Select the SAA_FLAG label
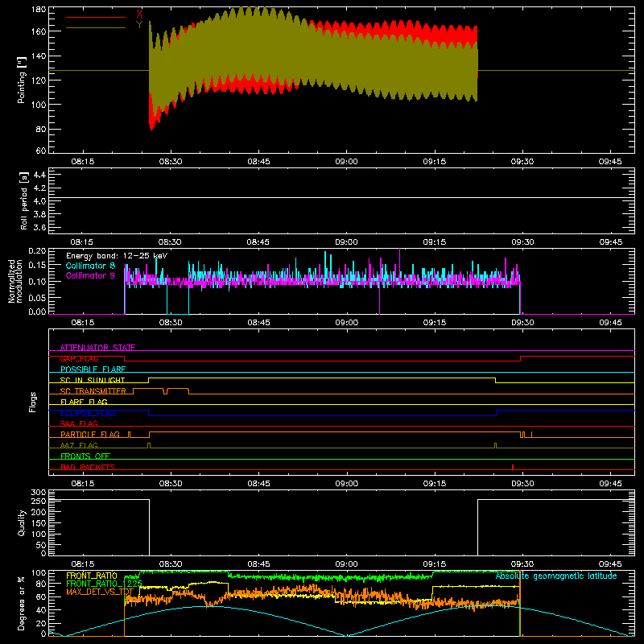644x644 pixels. 79,423
